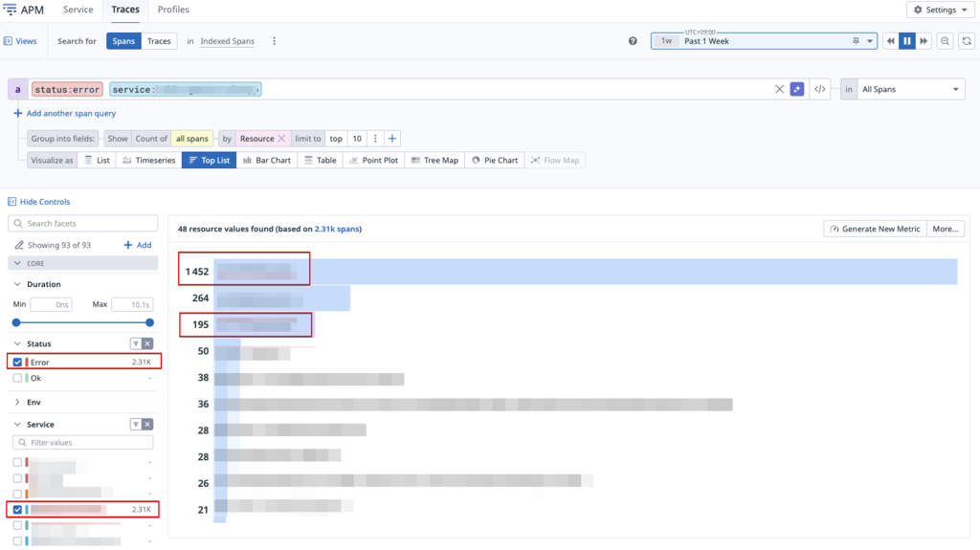The image size is (980, 550).
Task: Go to the Profiles tab
Action: coord(173,10)
